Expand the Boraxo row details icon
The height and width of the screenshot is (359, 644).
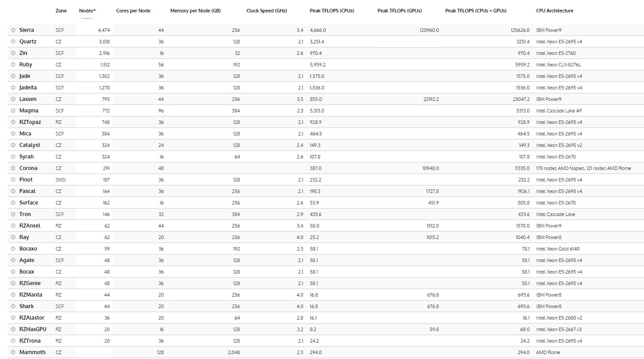13,249
